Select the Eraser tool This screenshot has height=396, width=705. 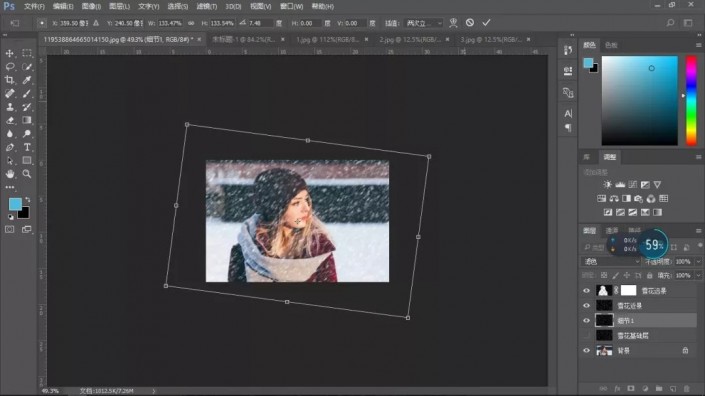pos(9,120)
